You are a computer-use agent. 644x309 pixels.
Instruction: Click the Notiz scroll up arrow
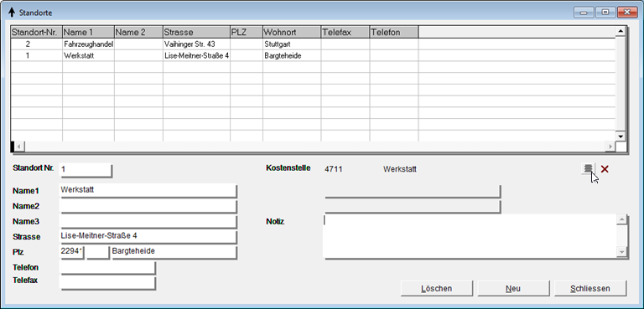coord(622,220)
